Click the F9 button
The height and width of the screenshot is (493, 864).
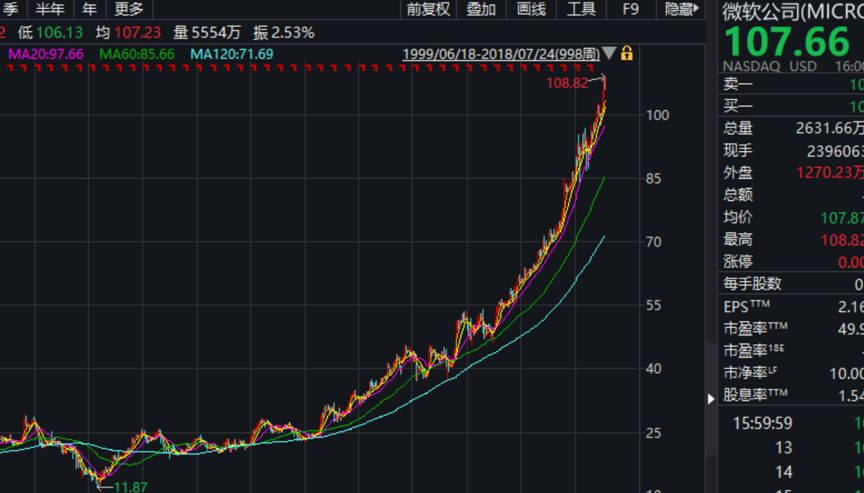pyautogui.click(x=630, y=9)
